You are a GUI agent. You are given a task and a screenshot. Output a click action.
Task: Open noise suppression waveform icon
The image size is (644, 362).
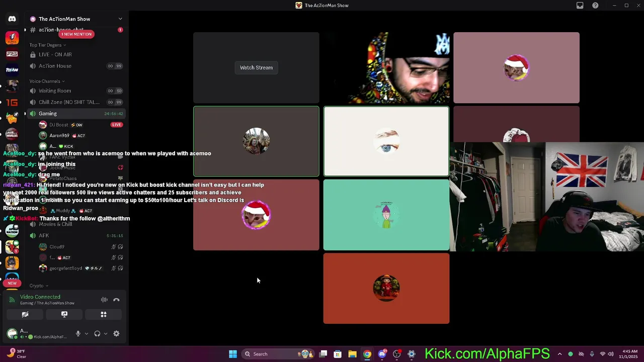(104, 300)
